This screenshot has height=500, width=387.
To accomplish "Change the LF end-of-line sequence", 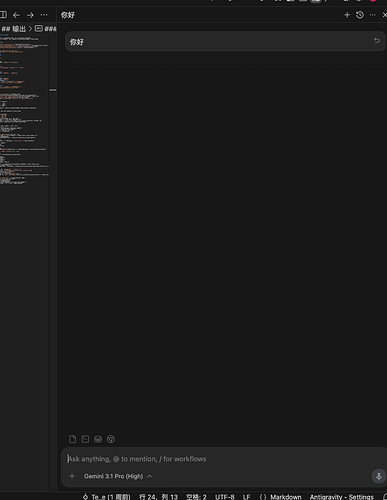I will pos(246,497).
